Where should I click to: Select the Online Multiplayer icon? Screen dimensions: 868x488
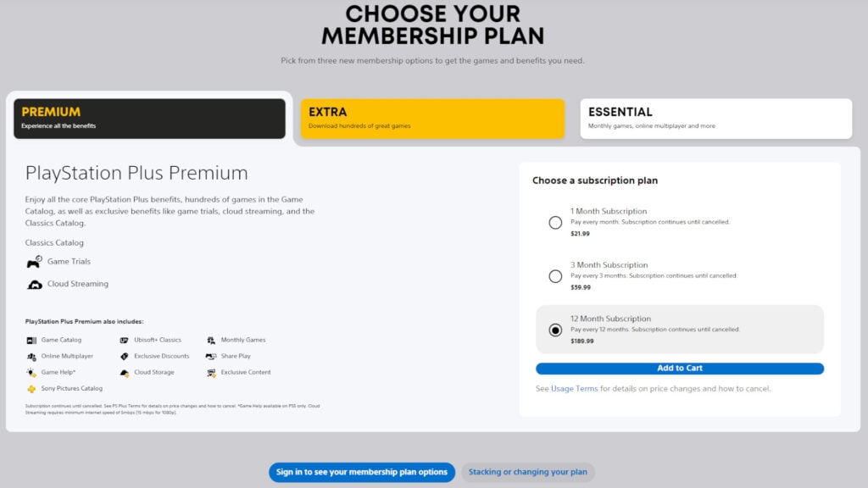tap(31, 356)
